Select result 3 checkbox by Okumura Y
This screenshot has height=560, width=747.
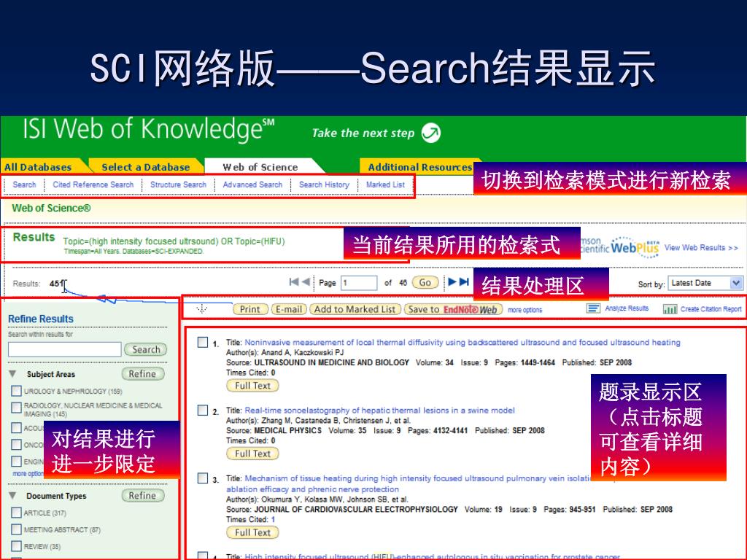point(203,478)
